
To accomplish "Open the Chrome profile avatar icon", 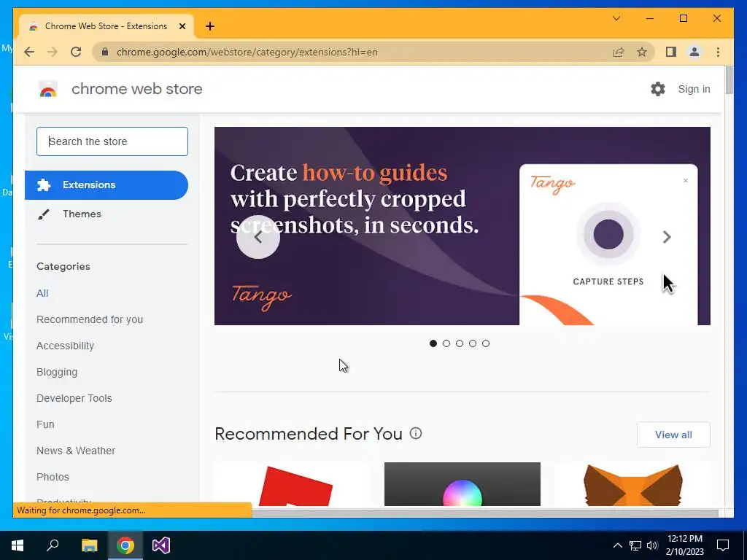I will [694, 52].
